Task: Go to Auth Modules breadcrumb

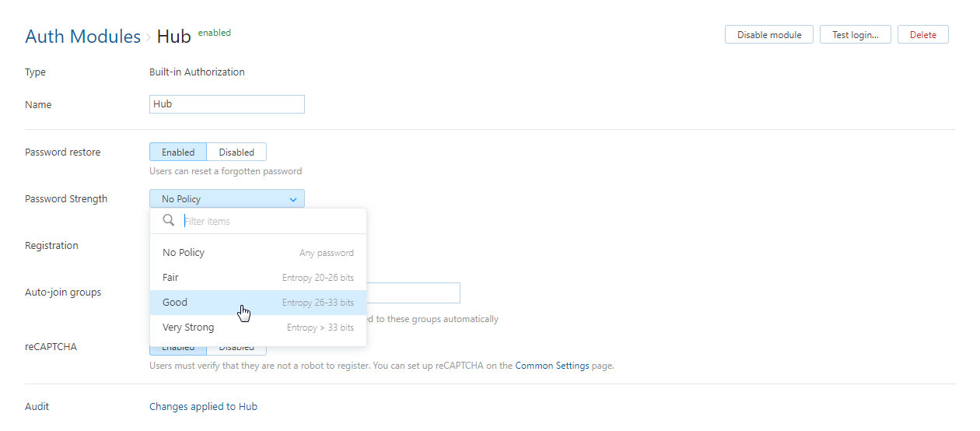Action: [x=82, y=37]
